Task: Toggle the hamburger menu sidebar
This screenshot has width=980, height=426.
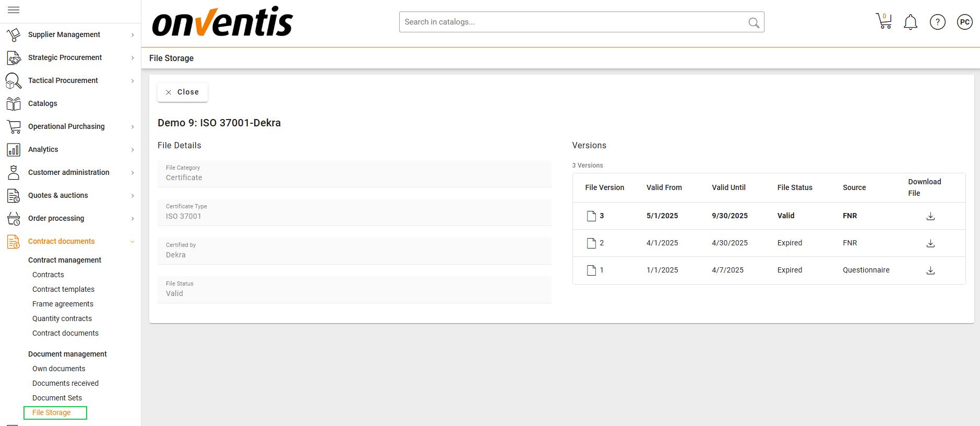Action: pyautogui.click(x=14, y=10)
